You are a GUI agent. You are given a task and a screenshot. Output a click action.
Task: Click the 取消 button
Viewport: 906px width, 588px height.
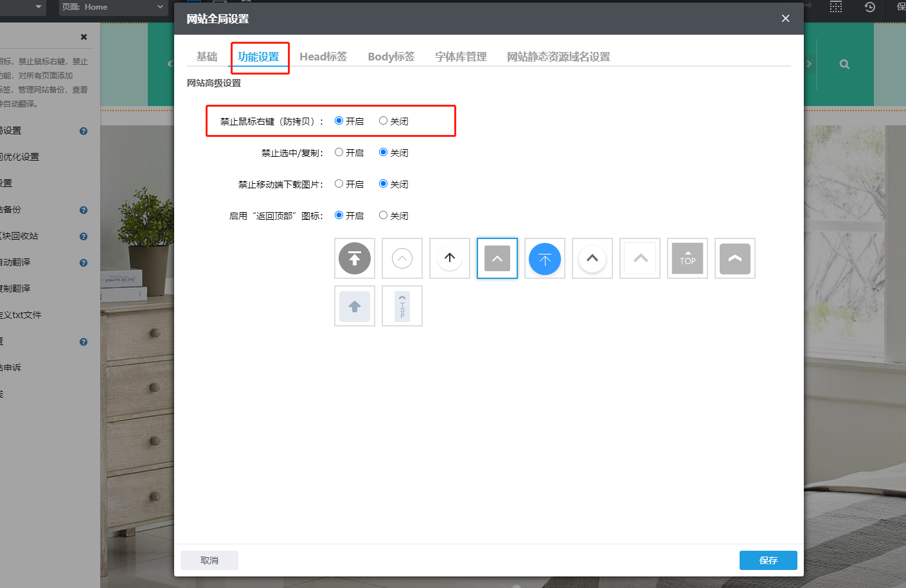tap(209, 560)
